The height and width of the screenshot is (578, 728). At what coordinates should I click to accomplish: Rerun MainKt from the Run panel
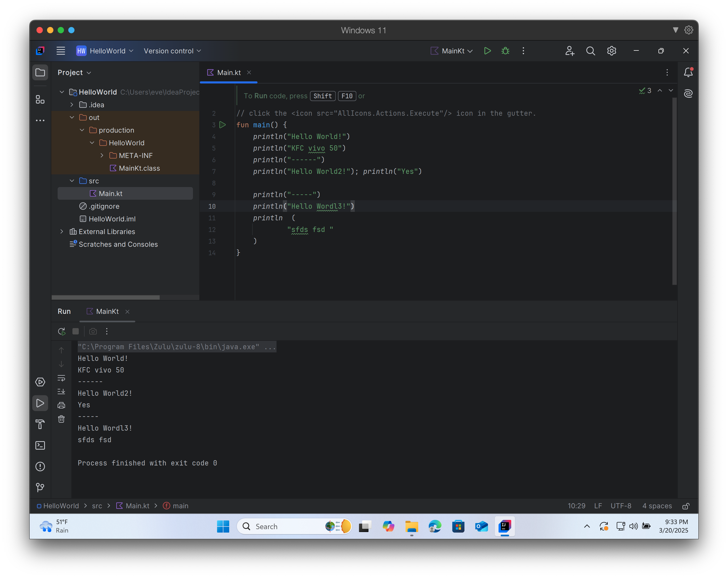61,331
